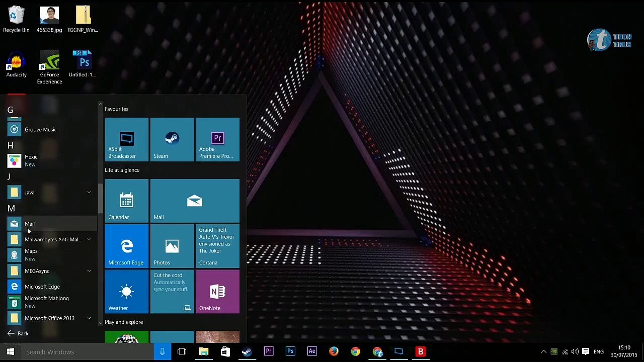
Task: Click the app list scrollbar
Action: (x=100, y=199)
